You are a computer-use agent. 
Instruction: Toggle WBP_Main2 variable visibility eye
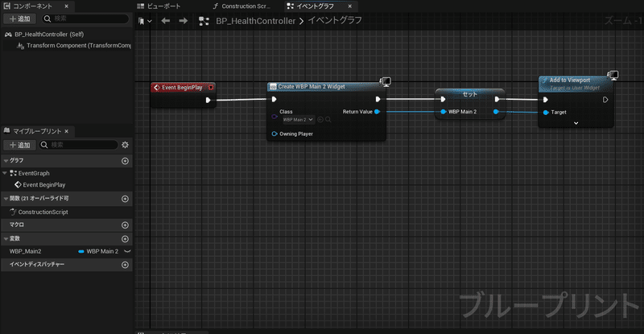point(127,251)
